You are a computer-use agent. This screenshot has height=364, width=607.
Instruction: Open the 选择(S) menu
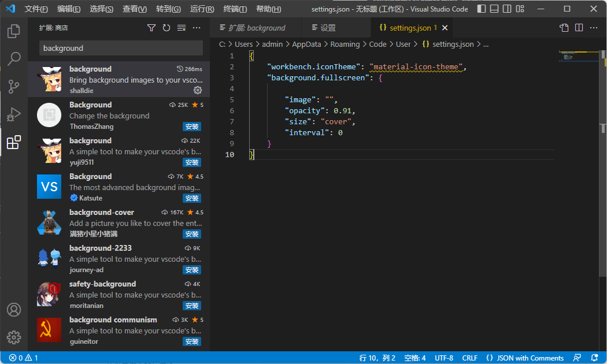click(101, 9)
